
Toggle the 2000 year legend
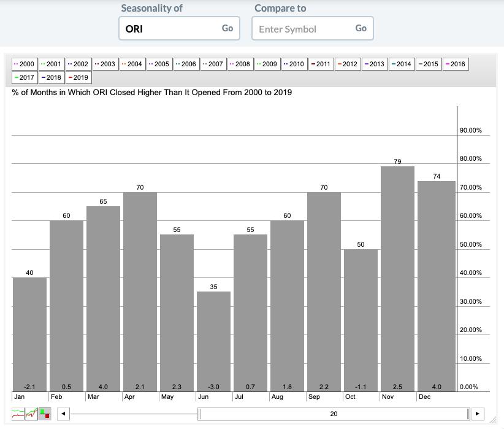click(x=25, y=64)
